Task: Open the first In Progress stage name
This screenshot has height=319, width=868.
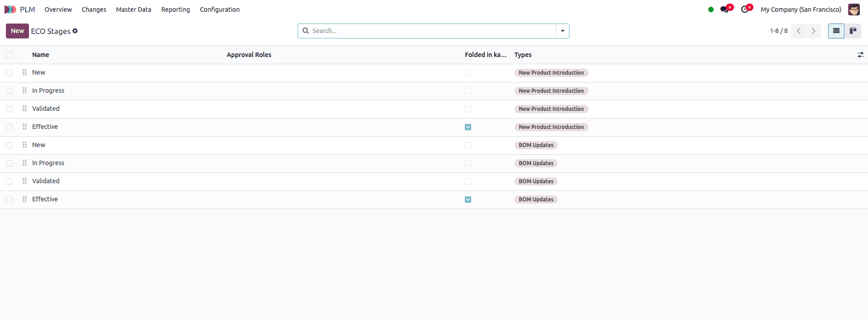Action: (48, 90)
